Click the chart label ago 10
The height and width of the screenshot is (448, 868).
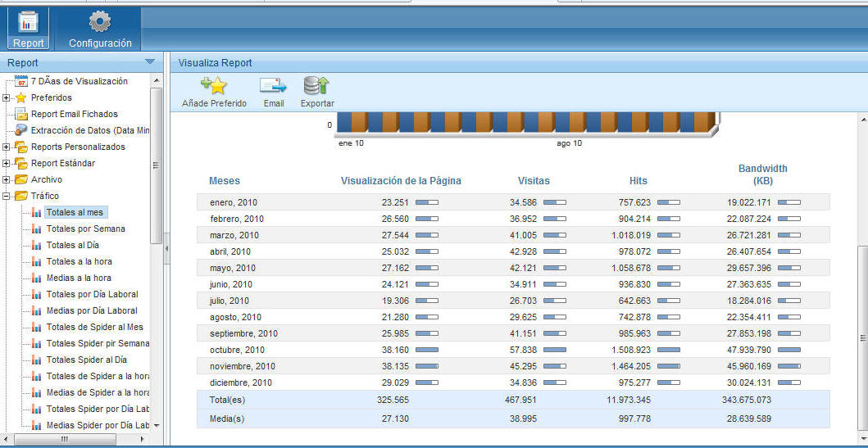tap(569, 143)
